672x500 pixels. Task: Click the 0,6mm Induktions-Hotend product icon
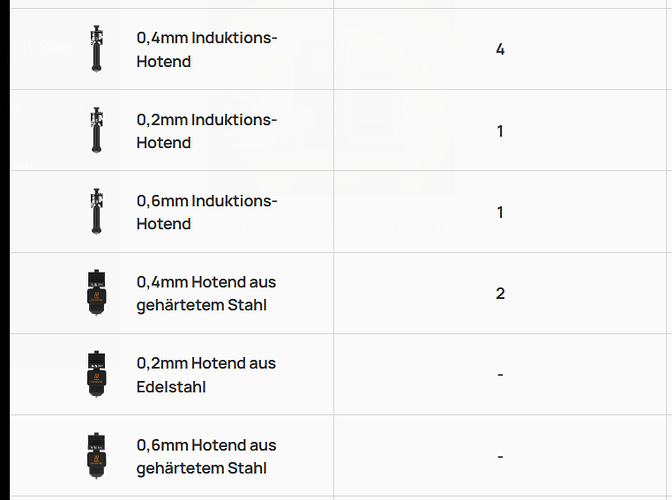pos(97,211)
